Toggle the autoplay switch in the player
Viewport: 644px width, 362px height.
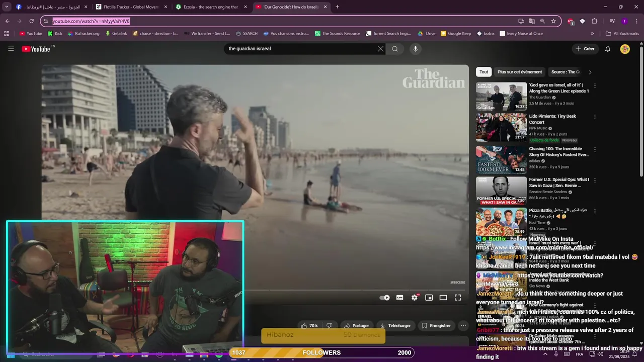click(384, 298)
